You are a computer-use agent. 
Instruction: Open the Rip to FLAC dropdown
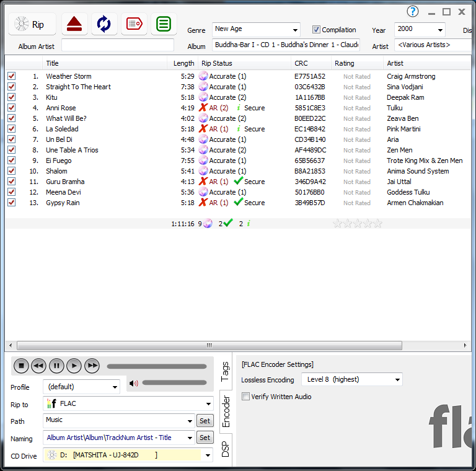[208, 404]
